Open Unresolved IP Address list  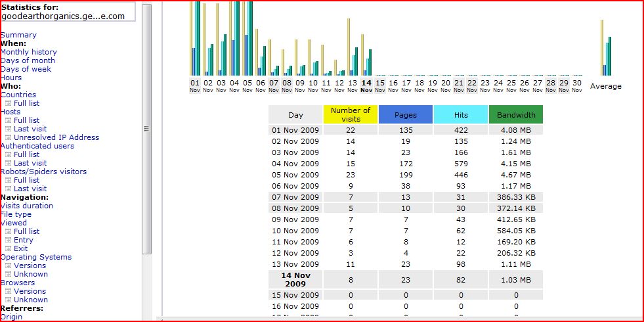click(x=56, y=137)
